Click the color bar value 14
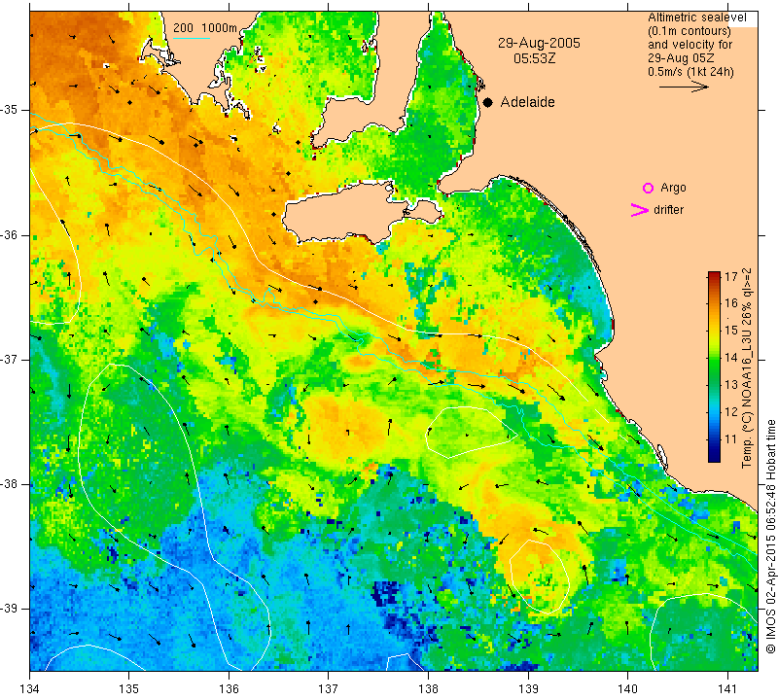Screen dimensions: 778x700 pyautogui.click(x=731, y=358)
